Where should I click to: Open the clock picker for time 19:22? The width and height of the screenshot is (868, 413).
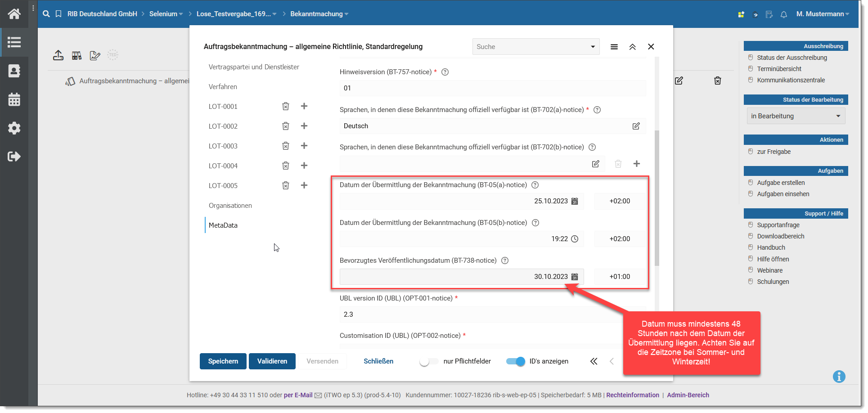(575, 239)
